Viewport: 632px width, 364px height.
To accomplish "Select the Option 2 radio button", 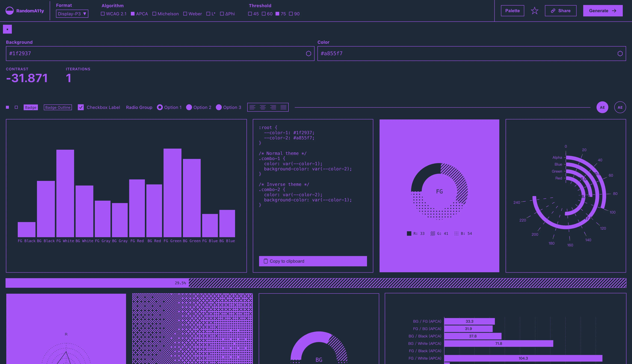I will pyautogui.click(x=189, y=107).
